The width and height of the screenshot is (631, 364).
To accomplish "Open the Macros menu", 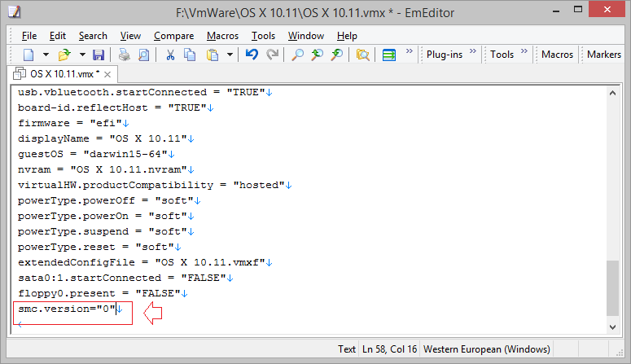I will (x=222, y=36).
